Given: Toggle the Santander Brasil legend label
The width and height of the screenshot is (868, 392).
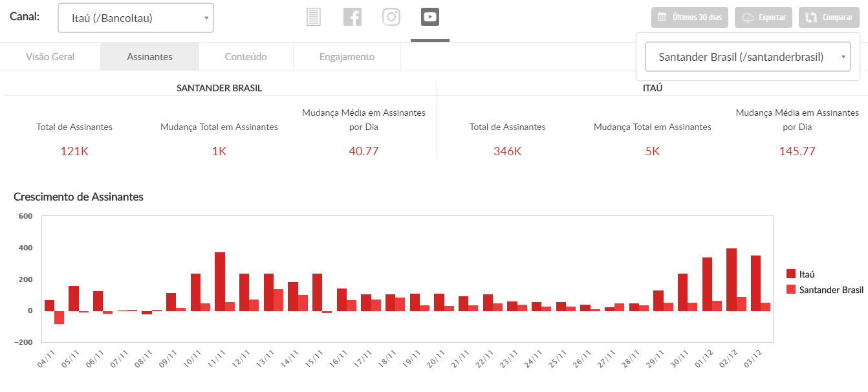Looking at the screenshot, I should coord(831,290).
